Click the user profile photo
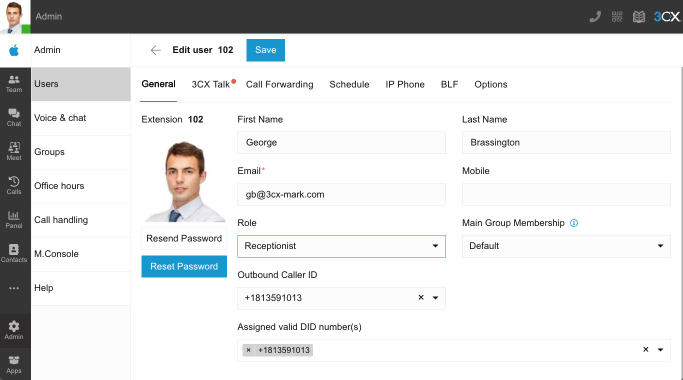This screenshot has width=683, height=380. point(185,181)
